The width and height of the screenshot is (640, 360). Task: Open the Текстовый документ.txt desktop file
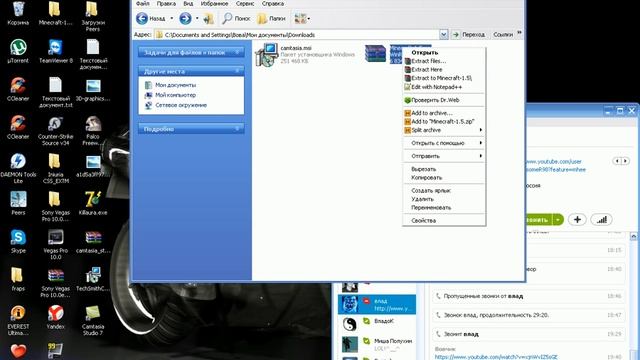coord(56,92)
